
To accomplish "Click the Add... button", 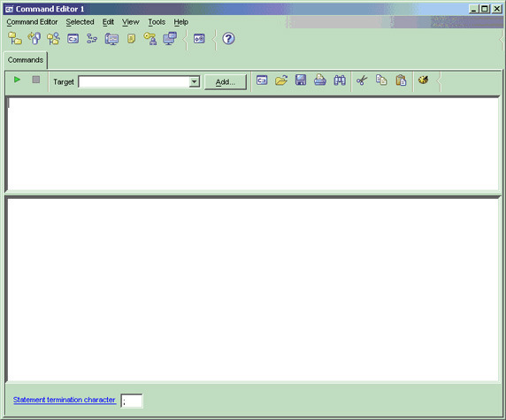I will point(226,82).
